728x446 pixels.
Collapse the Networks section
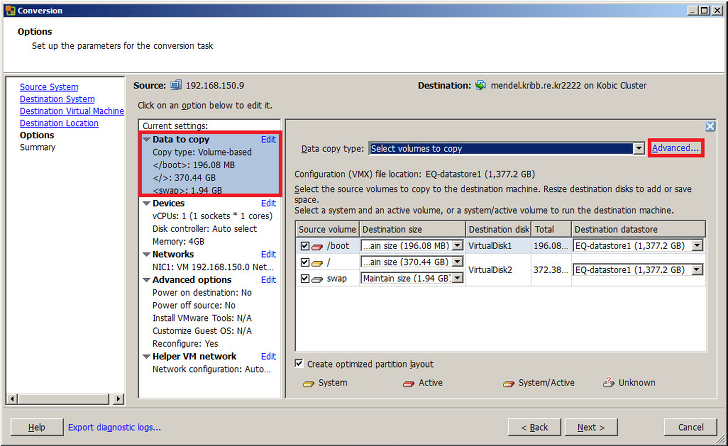click(147, 254)
